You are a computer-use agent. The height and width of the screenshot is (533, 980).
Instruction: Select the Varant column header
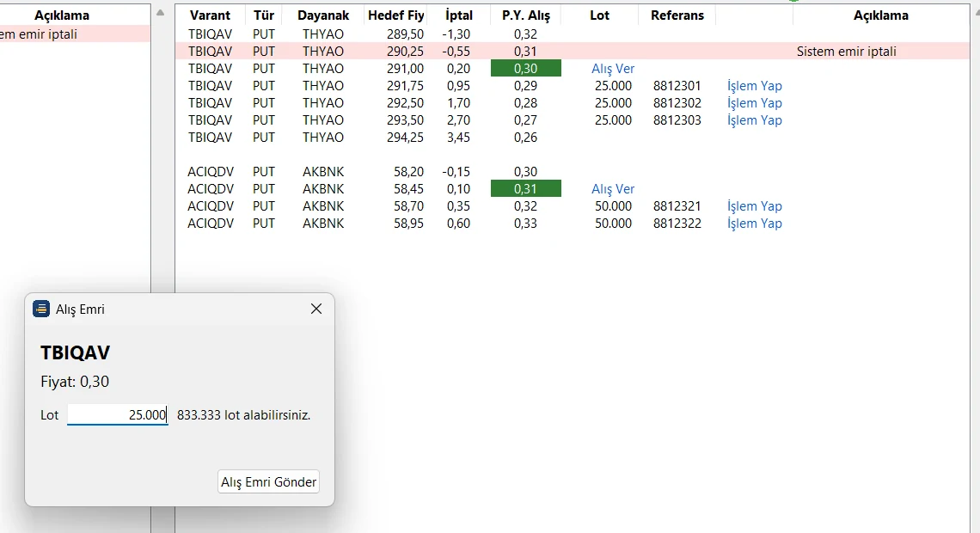(x=210, y=15)
